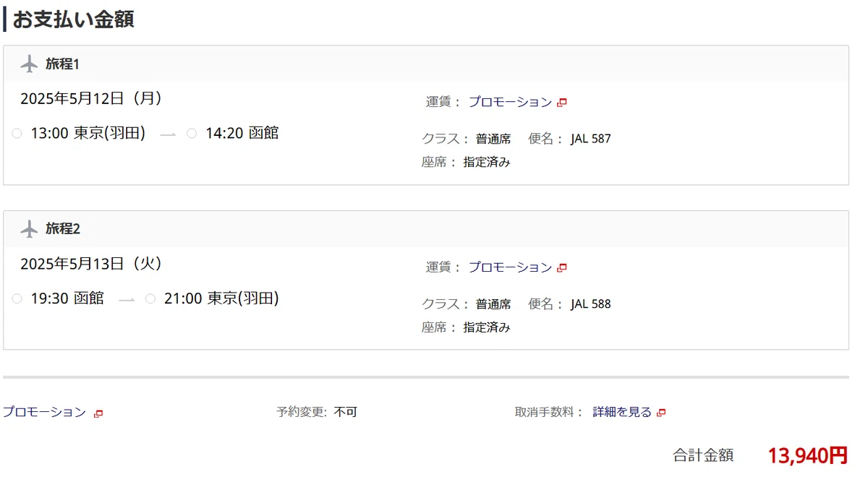Open the プロモーション fare link in 旅程2
Image resolution: width=868 pixels, height=477 pixels.
pyautogui.click(x=510, y=267)
